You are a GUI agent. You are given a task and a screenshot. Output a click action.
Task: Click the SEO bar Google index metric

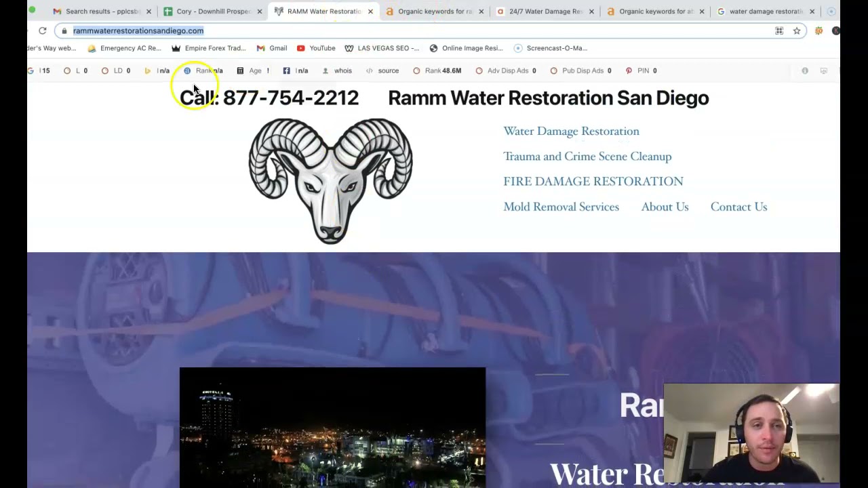tap(39, 70)
